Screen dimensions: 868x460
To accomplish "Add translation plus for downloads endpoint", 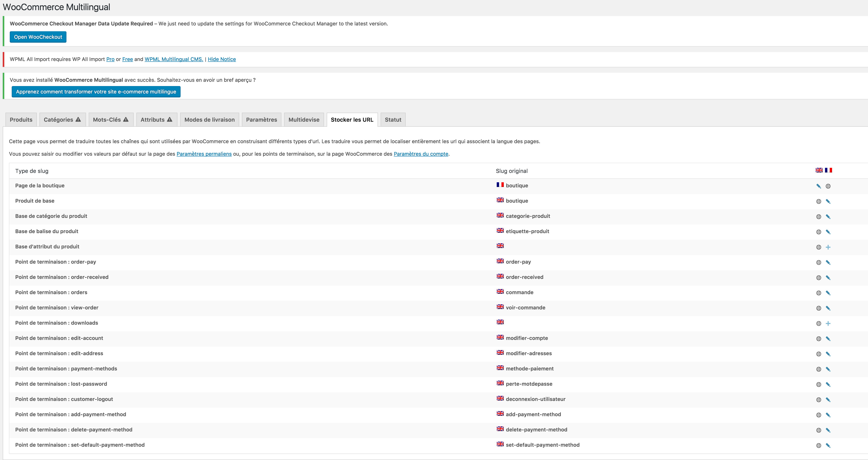I will [x=828, y=323].
